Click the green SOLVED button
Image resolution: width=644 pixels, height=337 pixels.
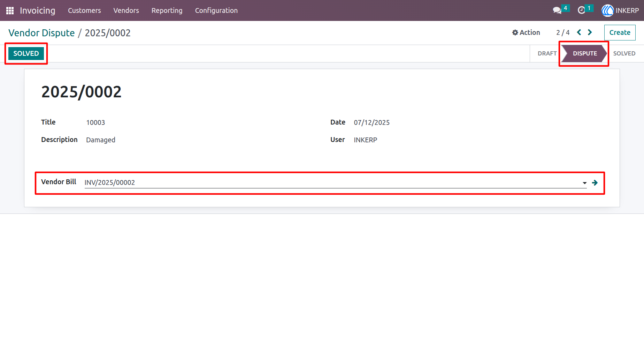coord(26,53)
